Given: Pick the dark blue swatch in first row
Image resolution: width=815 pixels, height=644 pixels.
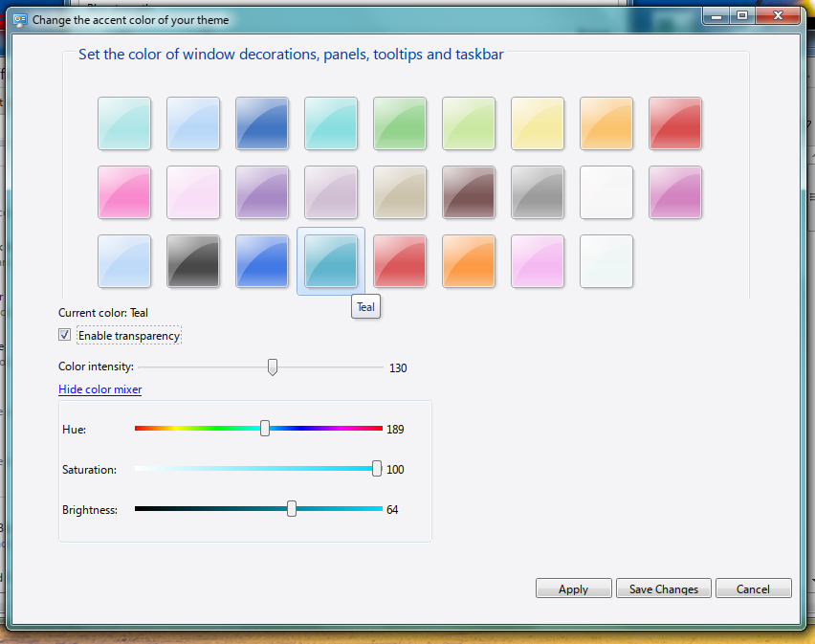Looking at the screenshot, I should 262,123.
